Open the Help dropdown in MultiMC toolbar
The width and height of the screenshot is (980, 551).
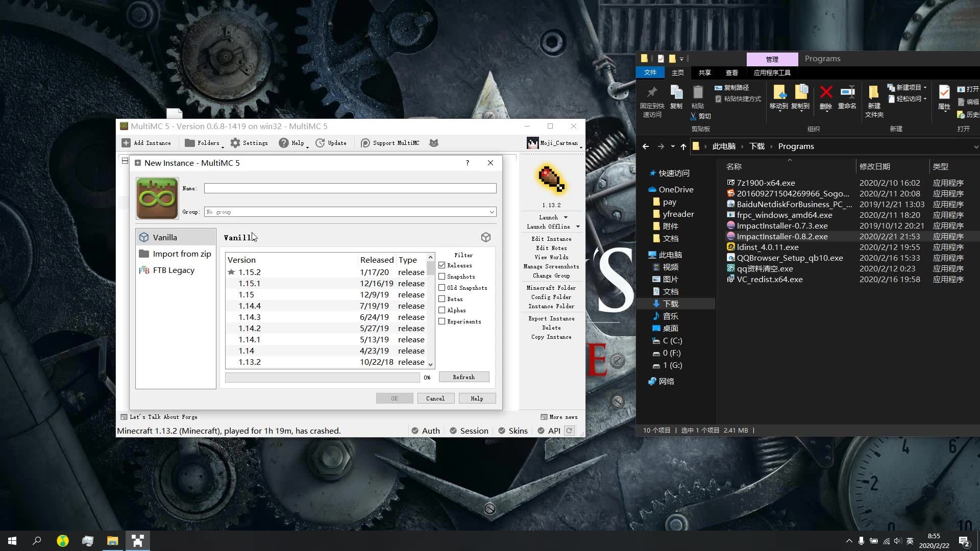coord(293,143)
